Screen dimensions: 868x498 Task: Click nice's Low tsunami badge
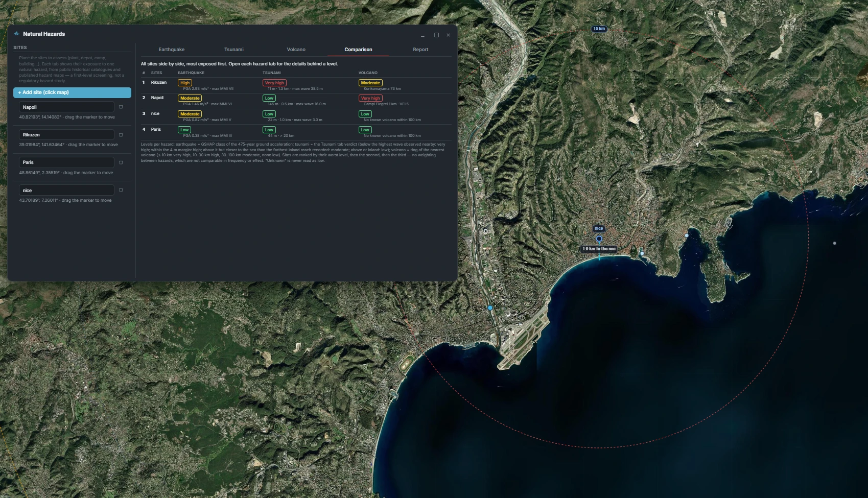(x=269, y=114)
